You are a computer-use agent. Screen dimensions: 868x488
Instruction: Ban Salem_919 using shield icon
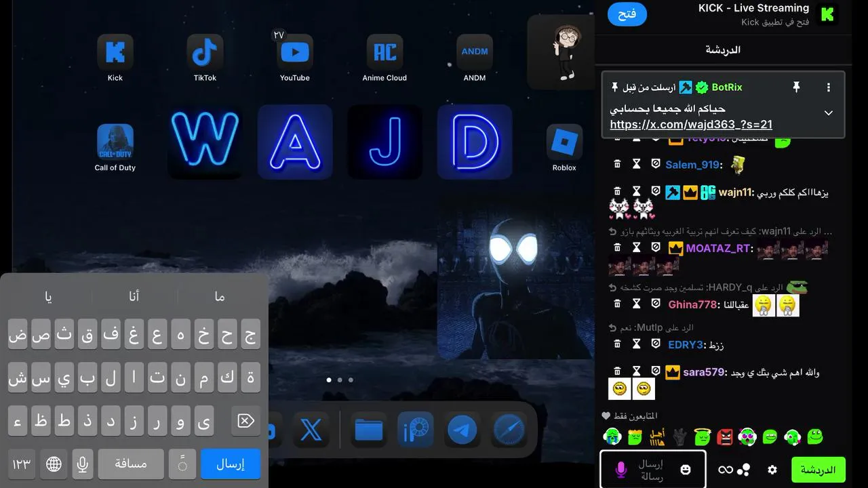[x=656, y=164]
